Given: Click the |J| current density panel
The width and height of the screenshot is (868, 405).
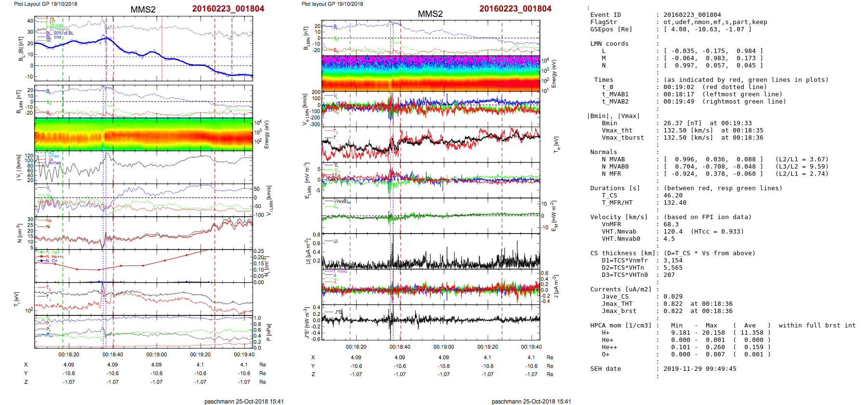Looking at the screenshot, I should pyautogui.click(x=431, y=251).
